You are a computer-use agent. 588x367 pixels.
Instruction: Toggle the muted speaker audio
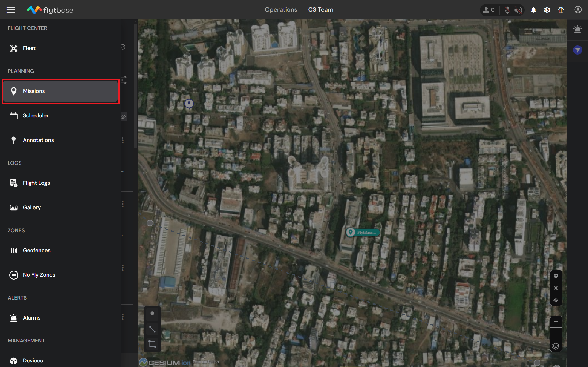pos(518,10)
